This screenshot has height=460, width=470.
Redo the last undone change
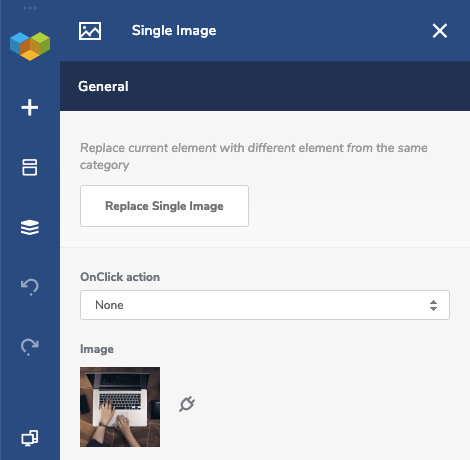pyautogui.click(x=30, y=347)
